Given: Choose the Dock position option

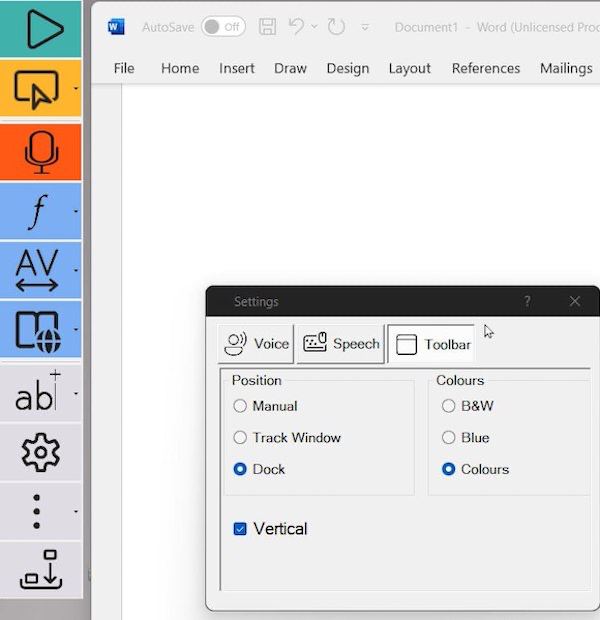Looking at the screenshot, I should (x=240, y=469).
